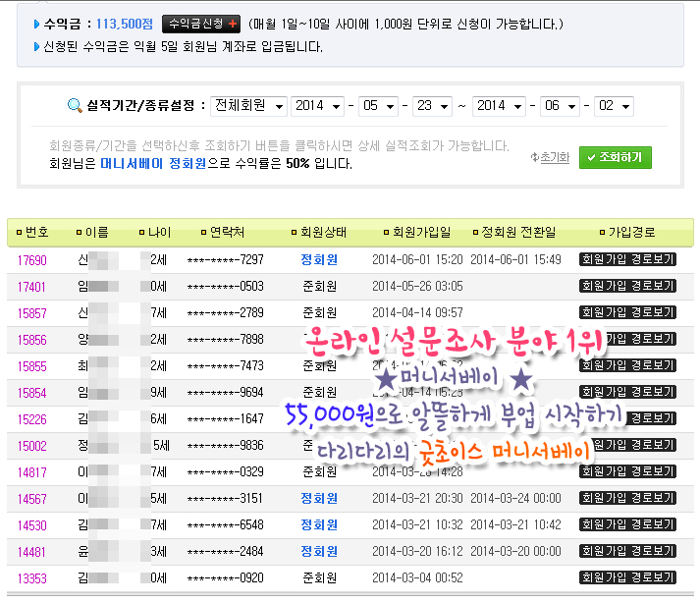Click join date 2014-03-04 00:52
This screenshot has height=603, width=700.
[x=417, y=578]
